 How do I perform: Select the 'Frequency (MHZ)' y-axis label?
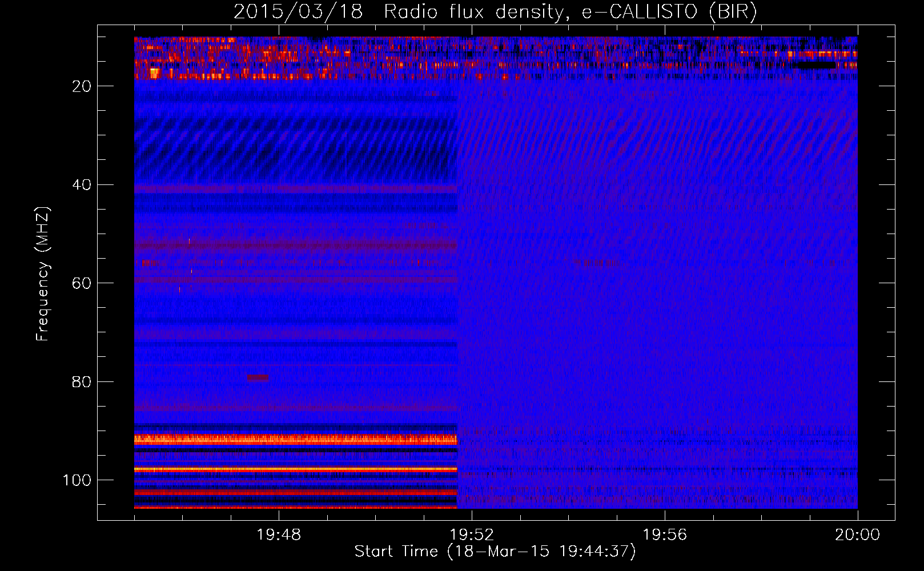43,274
